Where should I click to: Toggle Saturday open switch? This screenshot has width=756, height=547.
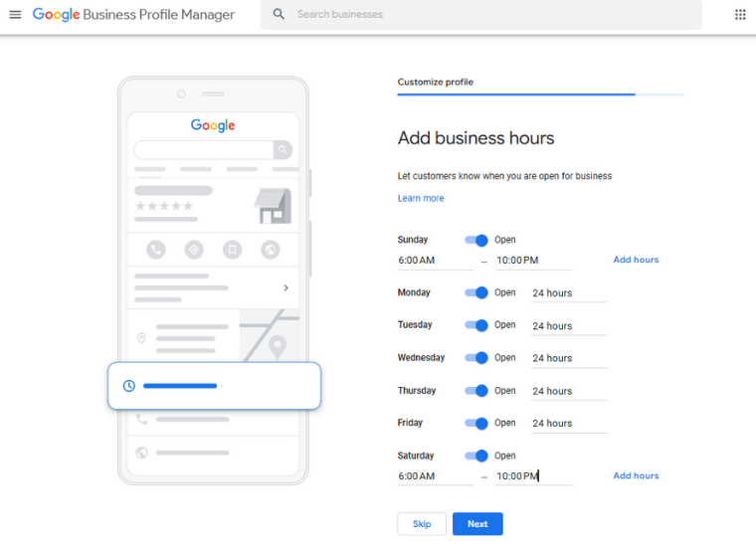(476, 456)
